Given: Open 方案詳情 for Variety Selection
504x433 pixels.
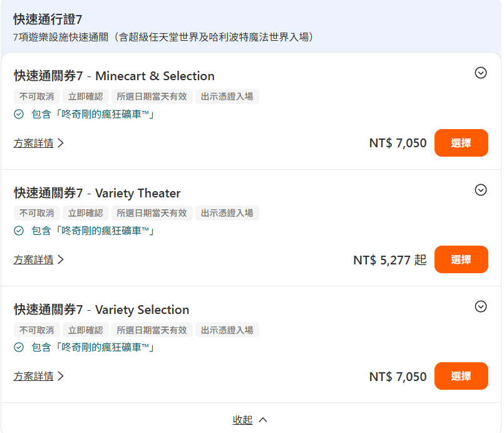Looking at the screenshot, I should [x=39, y=376].
